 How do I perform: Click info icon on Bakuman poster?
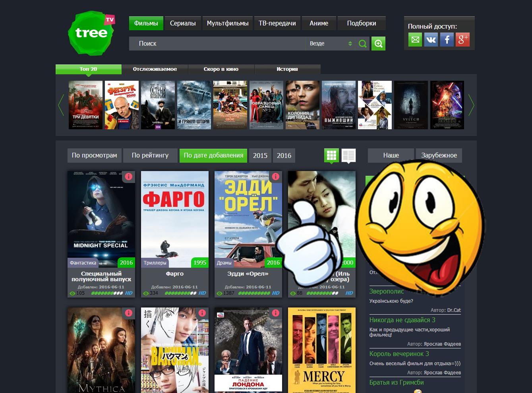tap(202, 313)
